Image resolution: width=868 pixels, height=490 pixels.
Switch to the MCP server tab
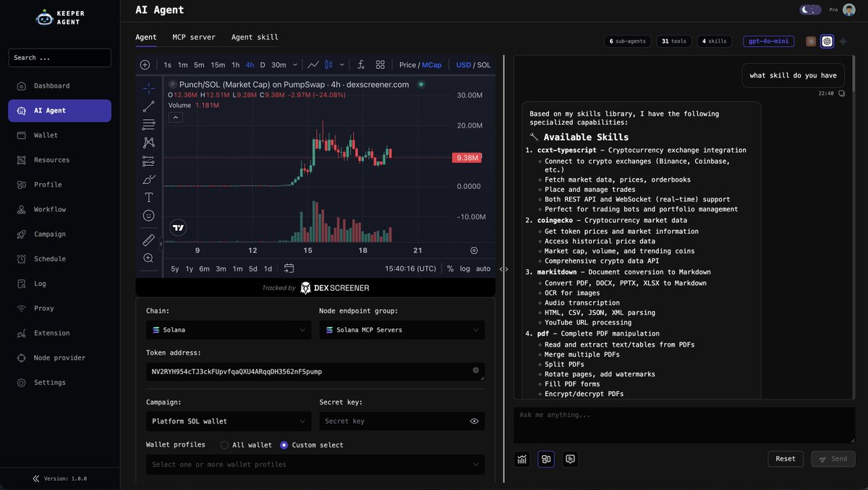tap(194, 37)
